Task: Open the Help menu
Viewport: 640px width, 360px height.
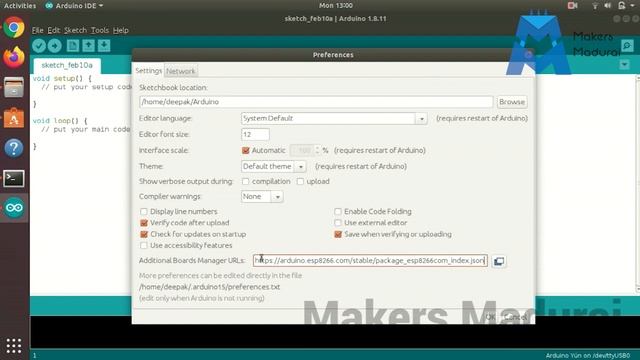Action: tap(120, 30)
